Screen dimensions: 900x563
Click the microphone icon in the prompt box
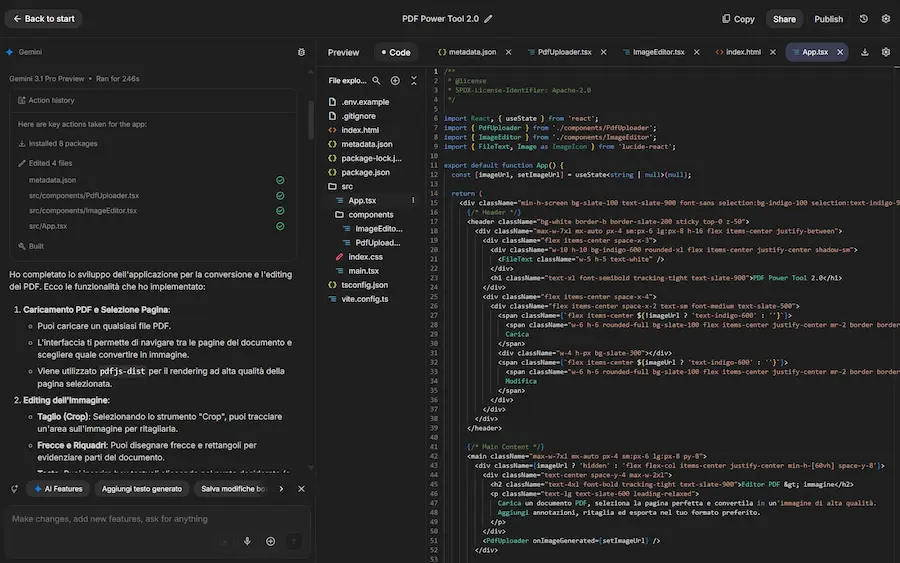coord(247,541)
